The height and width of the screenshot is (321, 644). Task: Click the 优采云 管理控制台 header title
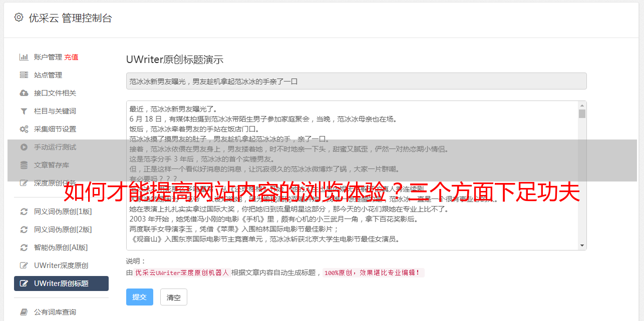(x=70, y=18)
